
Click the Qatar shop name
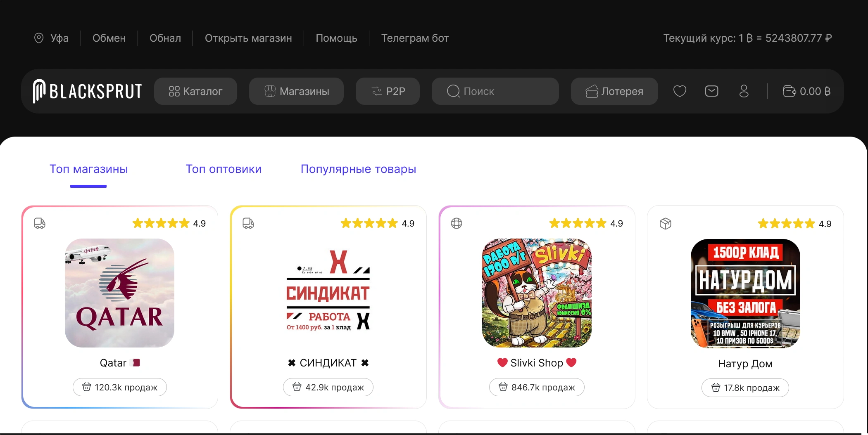tap(120, 363)
